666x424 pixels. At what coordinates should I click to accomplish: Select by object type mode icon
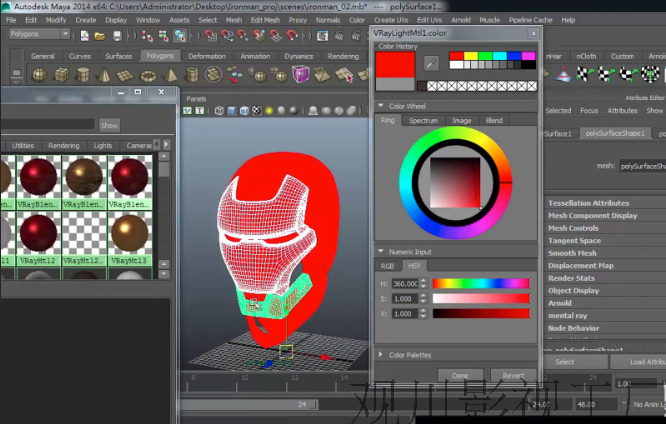click(x=164, y=36)
